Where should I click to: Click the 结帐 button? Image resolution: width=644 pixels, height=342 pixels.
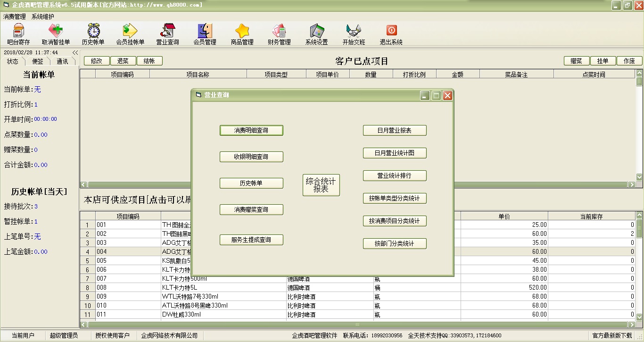(x=149, y=61)
